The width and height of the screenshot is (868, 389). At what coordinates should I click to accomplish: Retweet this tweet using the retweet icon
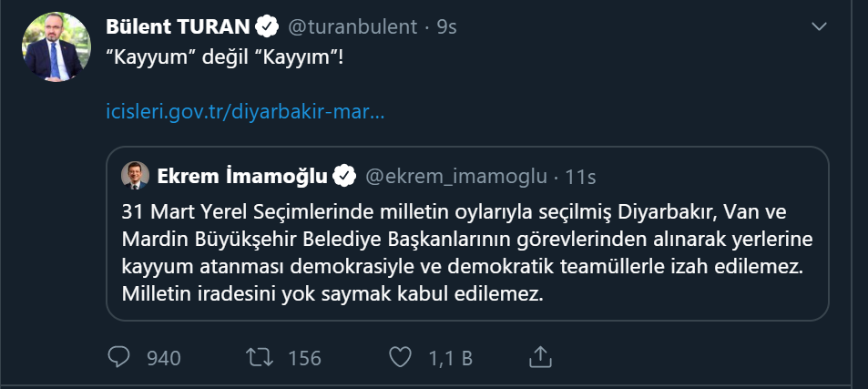[x=260, y=357]
